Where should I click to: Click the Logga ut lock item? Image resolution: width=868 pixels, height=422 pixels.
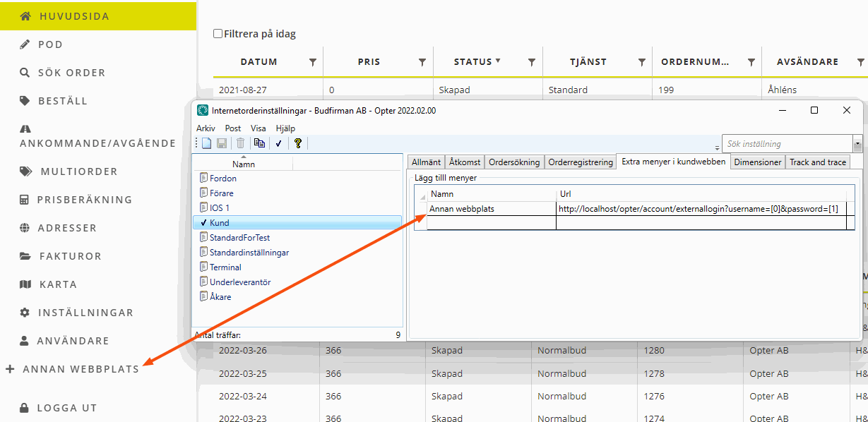click(66, 408)
